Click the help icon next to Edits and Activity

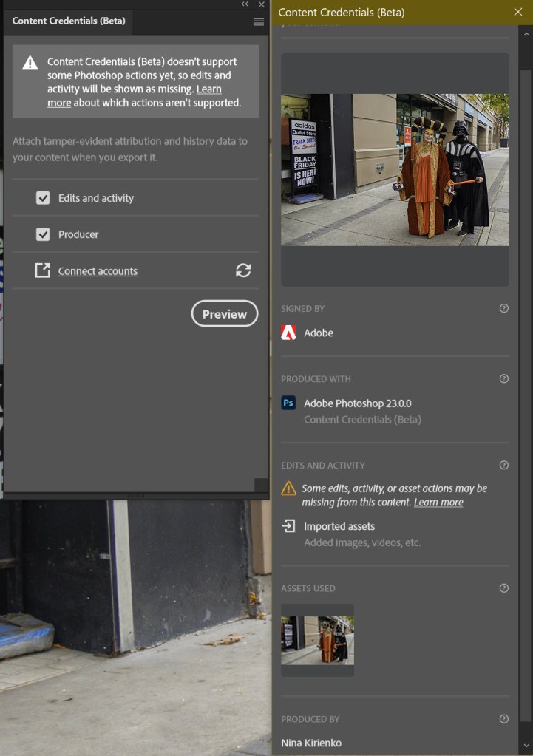click(x=504, y=465)
